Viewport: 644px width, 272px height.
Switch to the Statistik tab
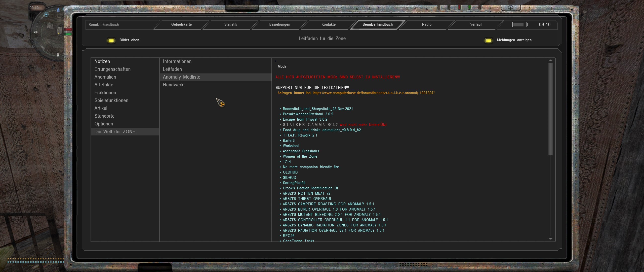pos(230,24)
